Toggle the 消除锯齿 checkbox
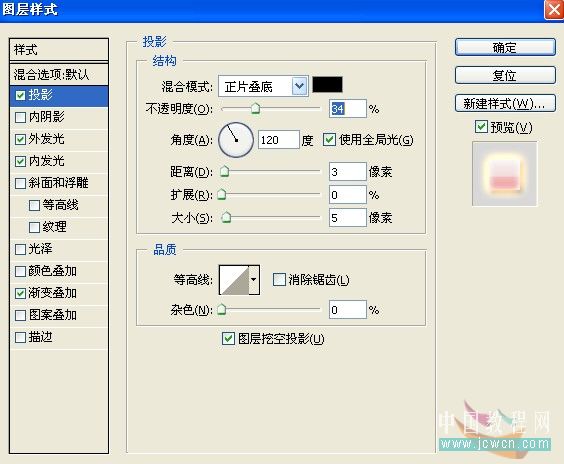Image resolution: width=564 pixels, height=464 pixels. click(279, 279)
